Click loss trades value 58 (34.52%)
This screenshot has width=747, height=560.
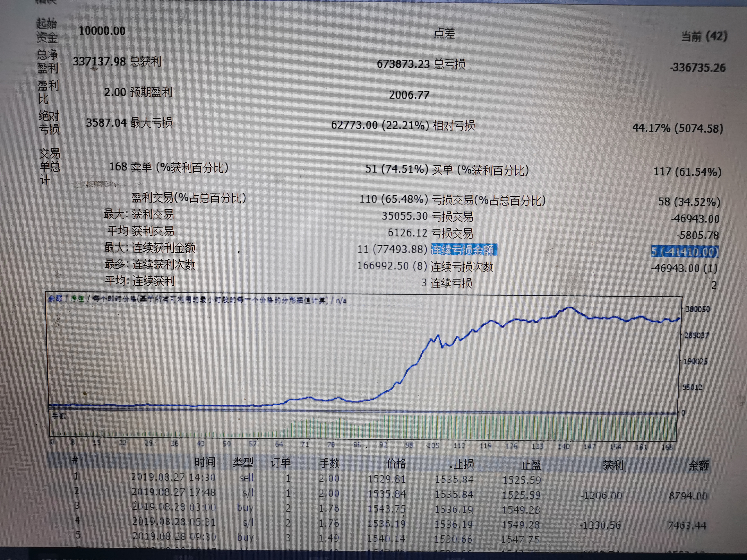[689, 202]
